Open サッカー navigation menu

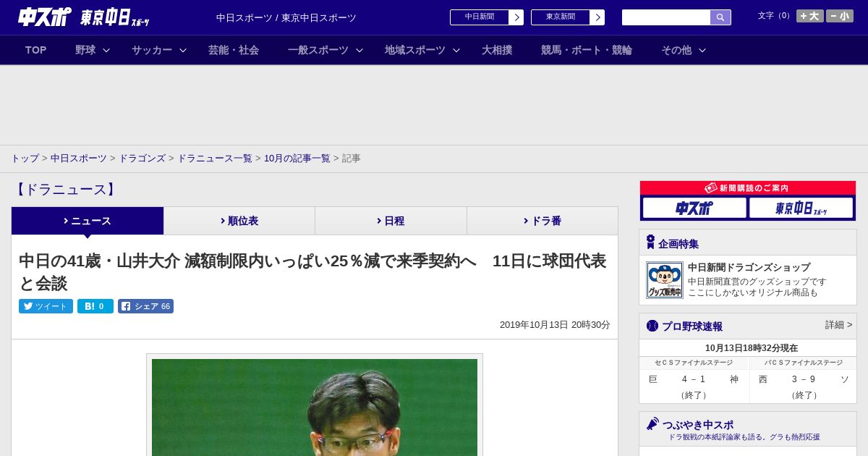152,50
